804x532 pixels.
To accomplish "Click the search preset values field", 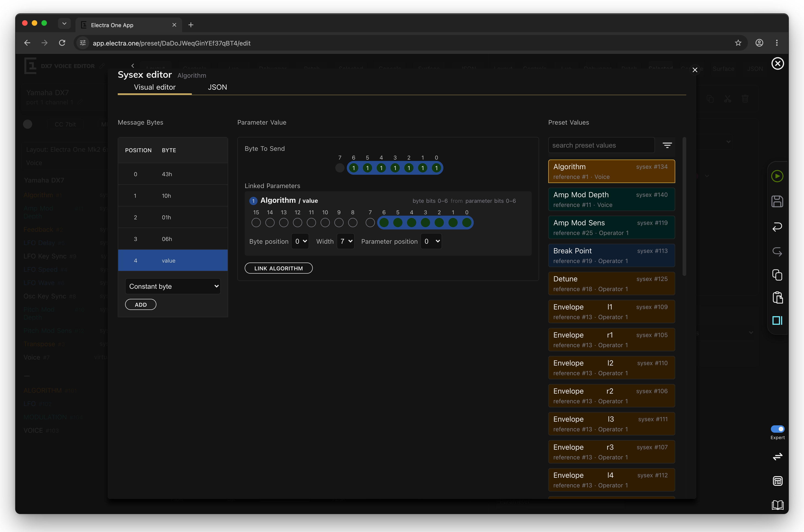I will [601, 145].
